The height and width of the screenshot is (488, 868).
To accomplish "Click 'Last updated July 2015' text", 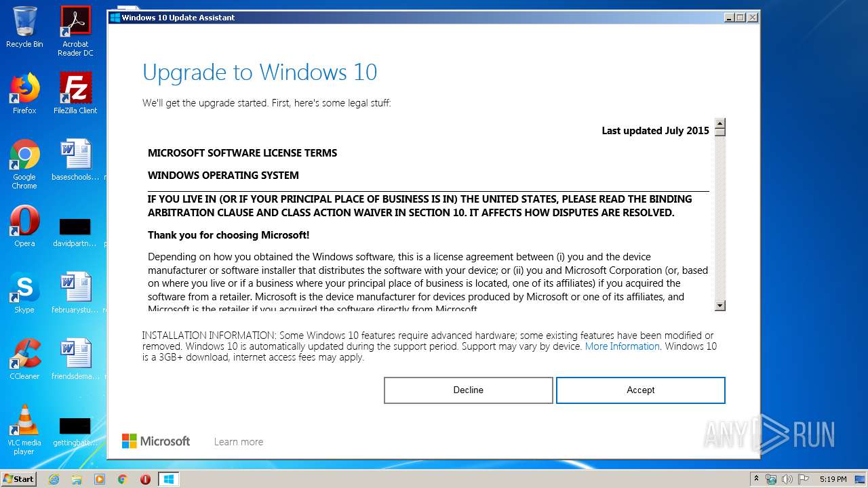I will pos(656,131).
